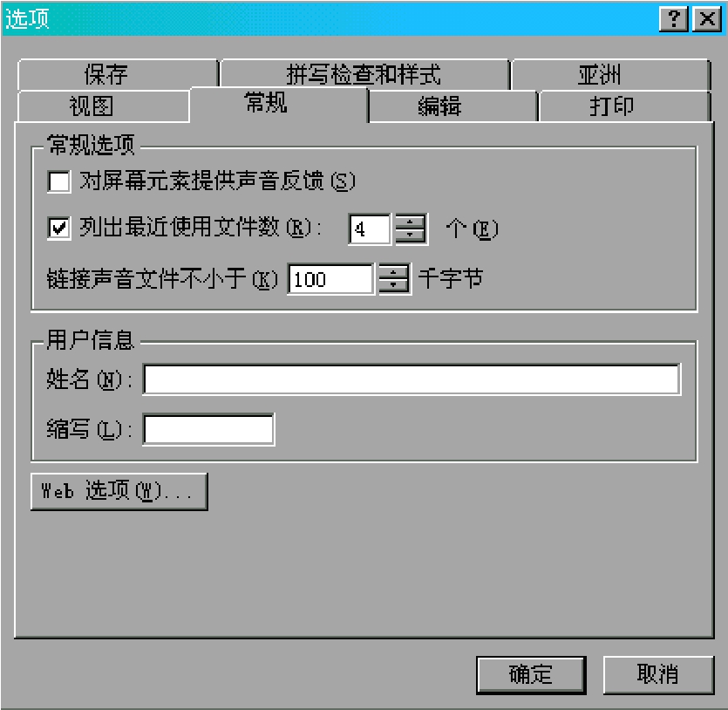Confirm with the 确定 button
Image resolution: width=728 pixels, height=710 pixels.
point(531,675)
